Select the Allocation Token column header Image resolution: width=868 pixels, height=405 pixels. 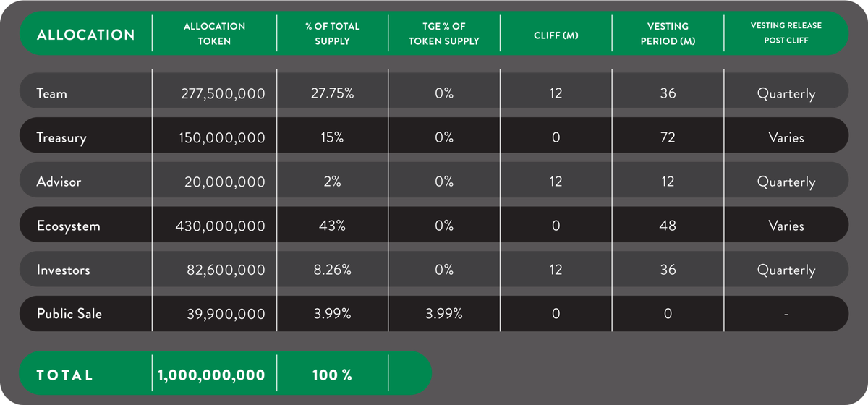coord(214,34)
